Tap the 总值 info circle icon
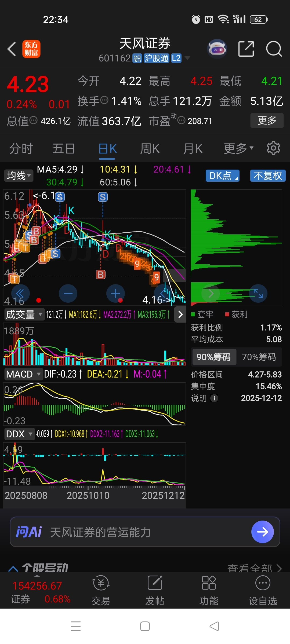The width and height of the screenshot is (290, 644). (x=34, y=120)
